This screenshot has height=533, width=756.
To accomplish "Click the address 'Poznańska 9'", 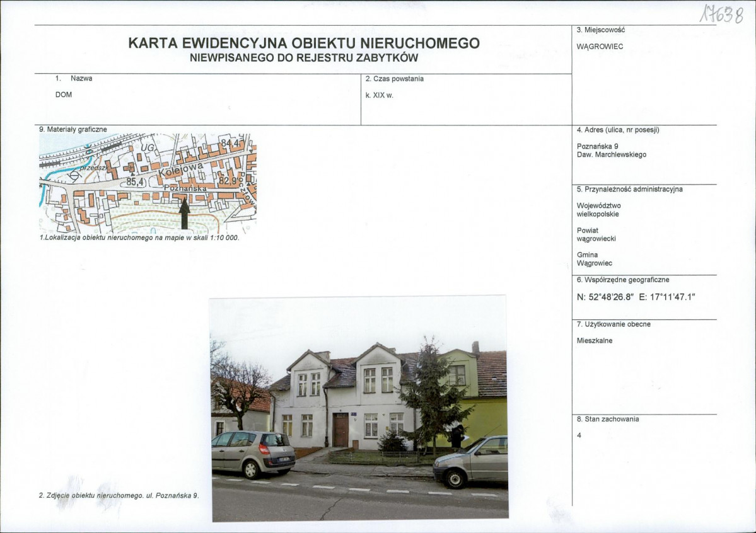I will [x=597, y=146].
